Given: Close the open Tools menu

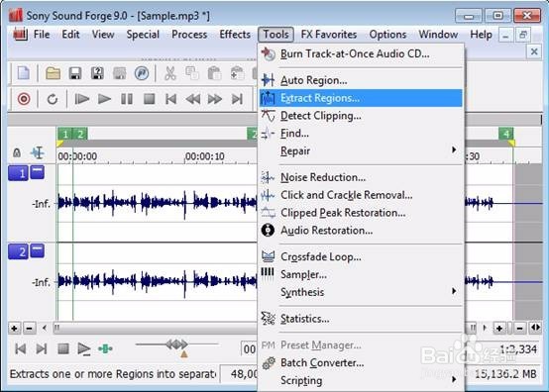Looking at the screenshot, I should click(275, 35).
